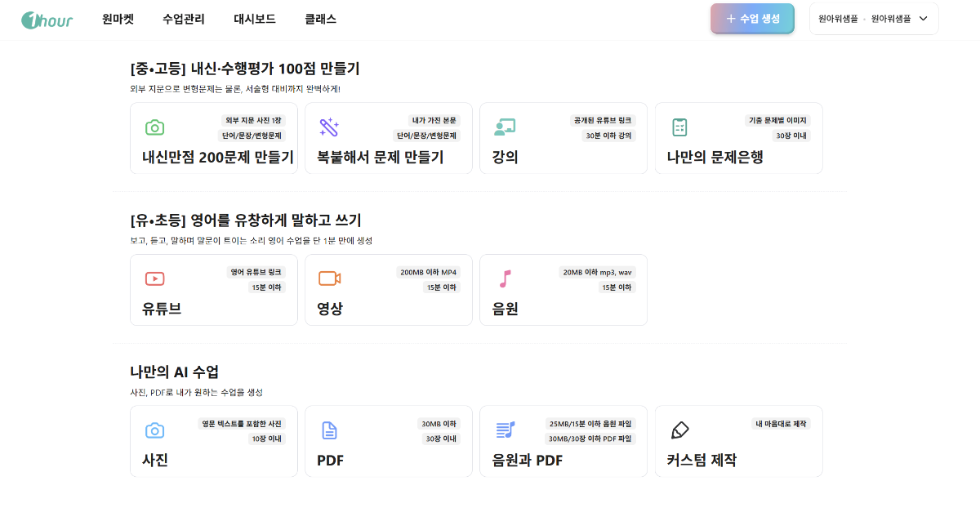Viewport: 980px width, 521px height.
Task: Click the video camera icon on 영상 card
Action: (x=329, y=279)
